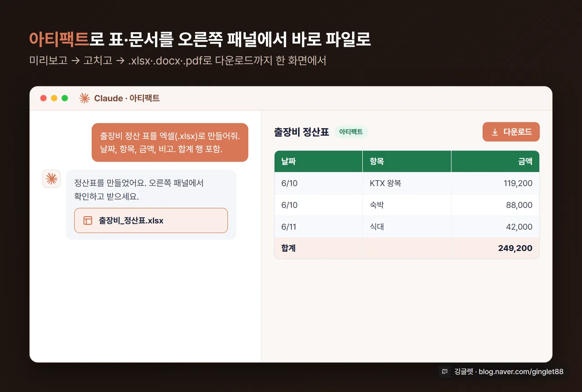Click the red close window dot
The height and width of the screenshot is (392, 582).
tap(44, 98)
